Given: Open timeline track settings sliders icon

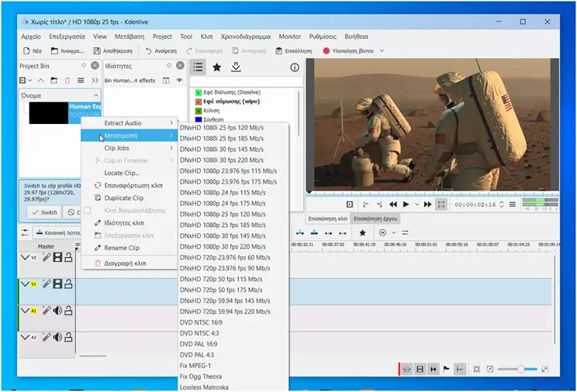Looking at the screenshot, I should [405, 232].
